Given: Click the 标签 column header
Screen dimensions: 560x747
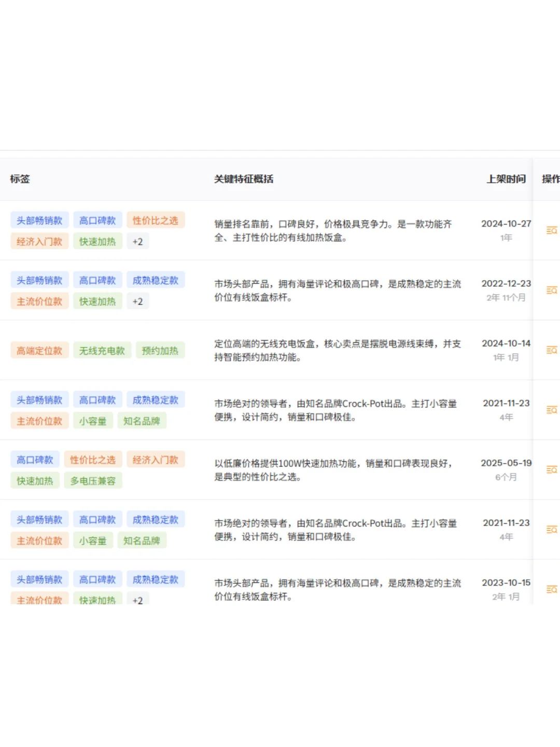Looking at the screenshot, I should pos(20,178).
